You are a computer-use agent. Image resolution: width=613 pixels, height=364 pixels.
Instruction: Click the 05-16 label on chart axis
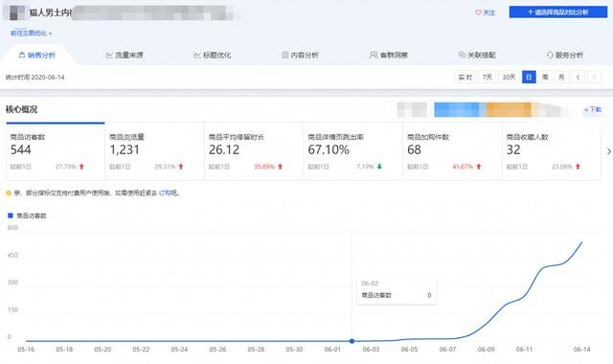[26, 349]
